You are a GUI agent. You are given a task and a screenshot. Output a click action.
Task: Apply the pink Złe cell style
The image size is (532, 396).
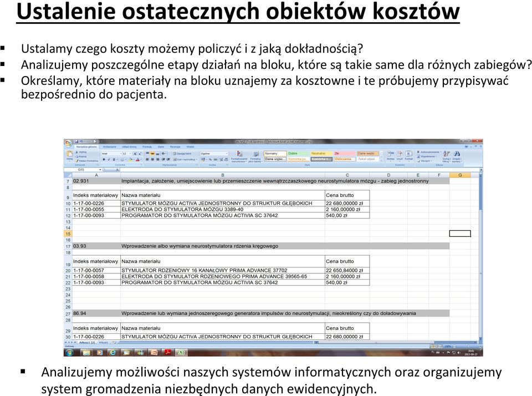click(x=345, y=153)
